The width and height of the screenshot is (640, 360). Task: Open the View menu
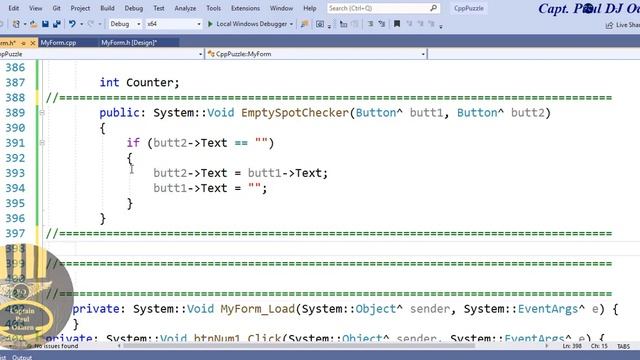pyautogui.click(x=36, y=8)
